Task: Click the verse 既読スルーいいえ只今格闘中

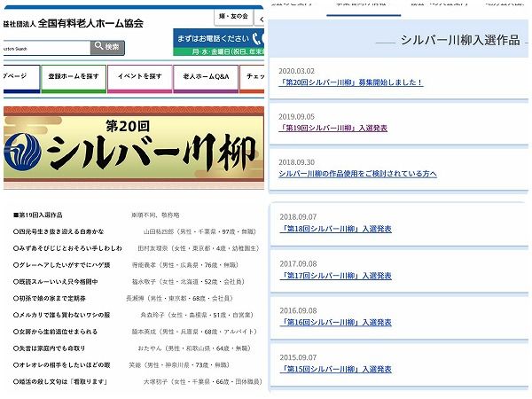Action: (x=55, y=282)
